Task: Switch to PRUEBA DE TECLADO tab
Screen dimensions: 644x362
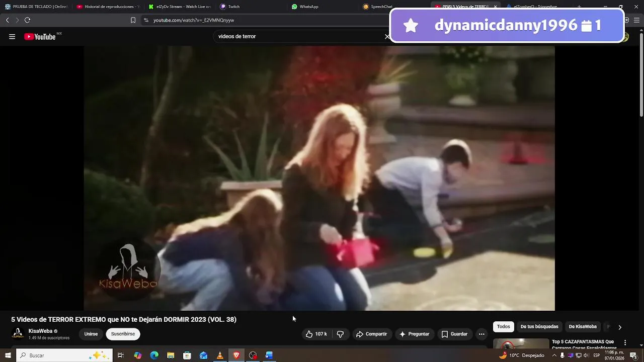Action: click(36, 7)
